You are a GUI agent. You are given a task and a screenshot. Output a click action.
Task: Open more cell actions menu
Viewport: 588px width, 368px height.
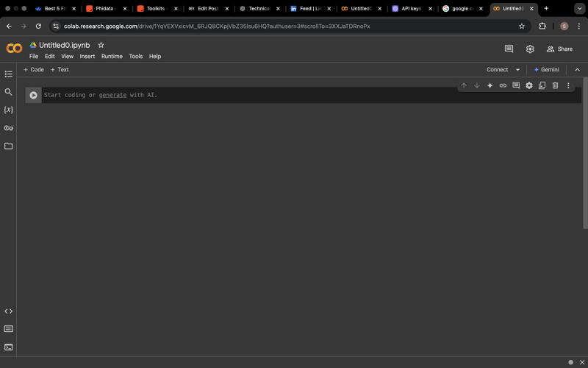point(568,85)
